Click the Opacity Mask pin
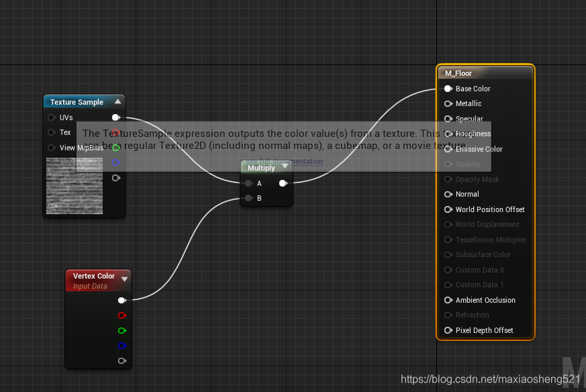The height and width of the screenshot is (392, 586). click(x=448, y=179)
